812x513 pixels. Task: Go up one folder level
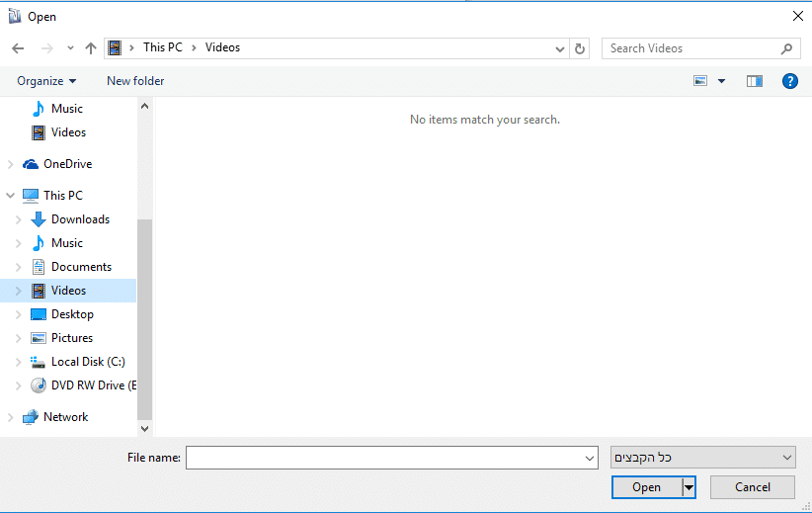tap(91, 48)
